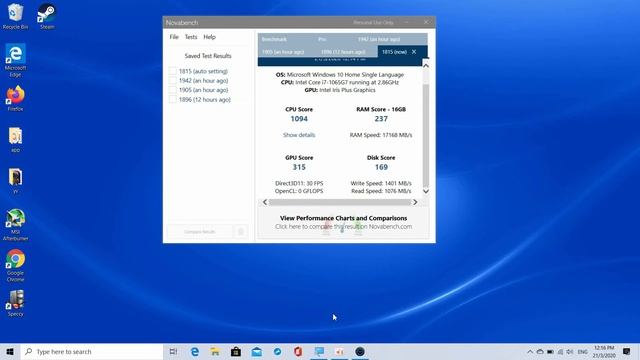The width and height of the screenshot is (640, 360).
Task: Open the network icon in system tray
Action: coord(560,351)
